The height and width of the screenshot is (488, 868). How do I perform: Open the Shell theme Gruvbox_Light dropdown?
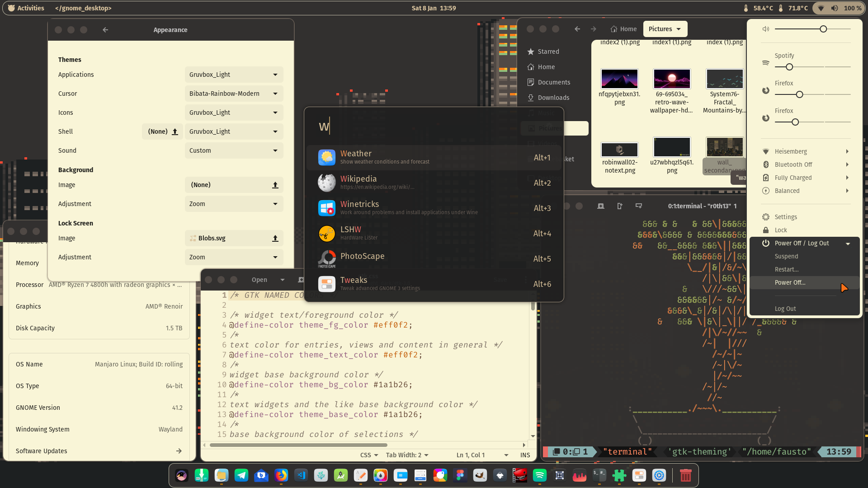[234, 131]
